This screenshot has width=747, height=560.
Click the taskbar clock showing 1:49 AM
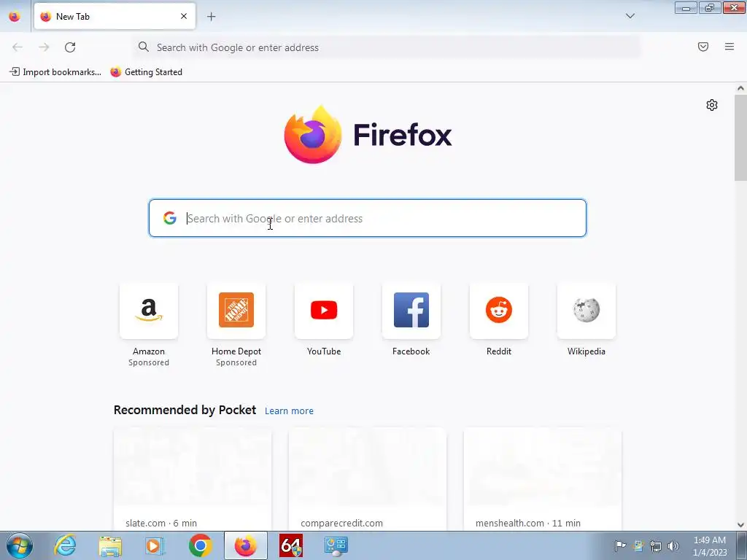click(710, 545)
